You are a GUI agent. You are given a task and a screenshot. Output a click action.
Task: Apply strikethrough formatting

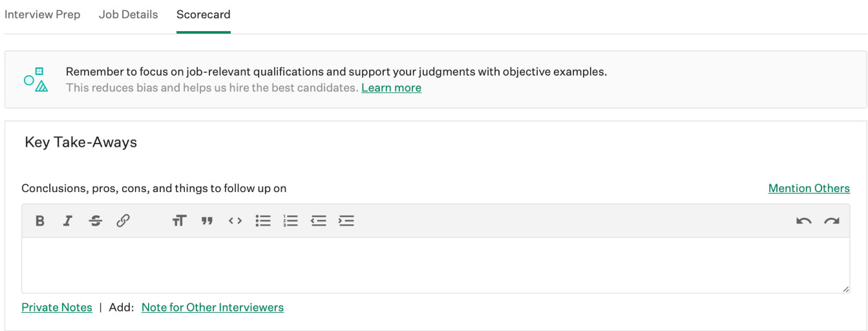pyautogui.click(x=96, y=221)
